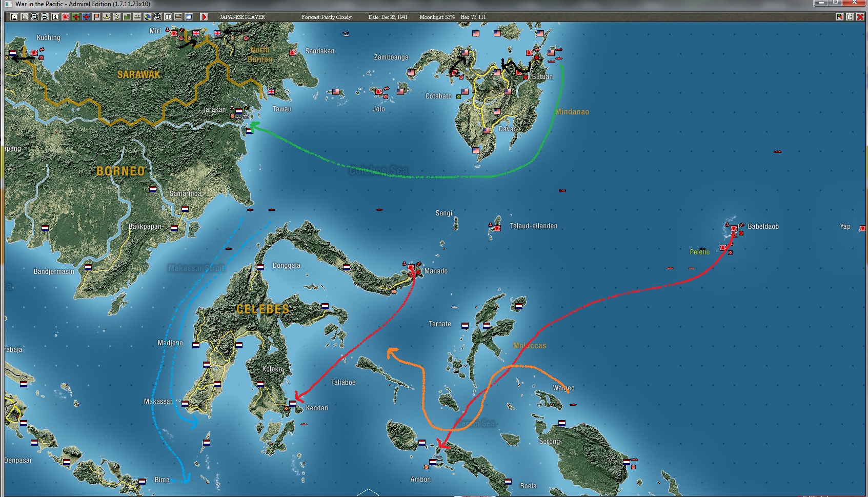Select the US flag base at Cotabato

[x=465, y=92]
